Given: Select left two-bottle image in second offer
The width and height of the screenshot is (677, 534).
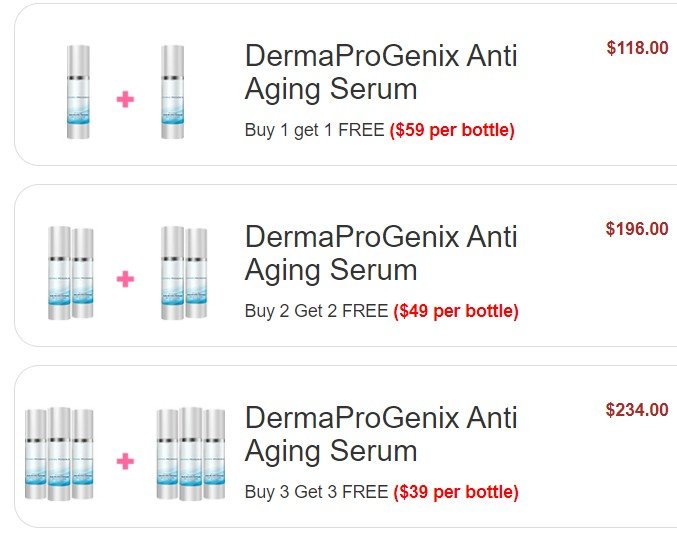Looking at the screenshot, I should (x=71, y=273).
